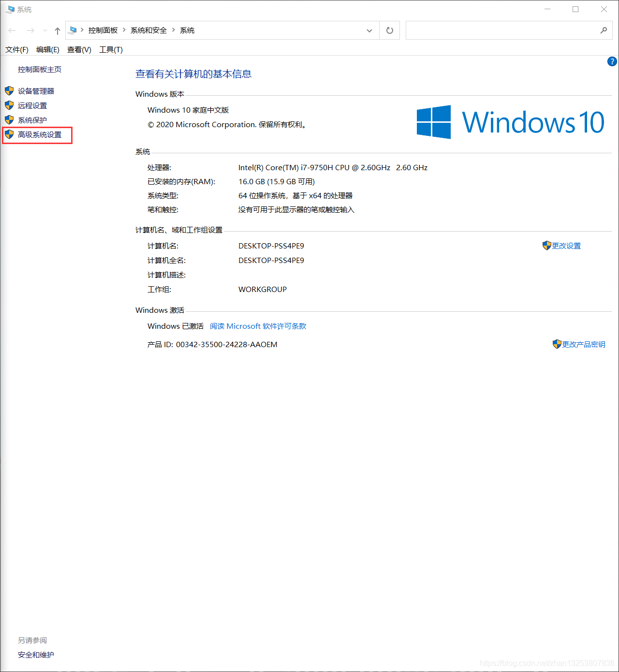Open the 查看(V) menu
The height and width of the screenshot is (672, 619).
(x=79, y=50)
